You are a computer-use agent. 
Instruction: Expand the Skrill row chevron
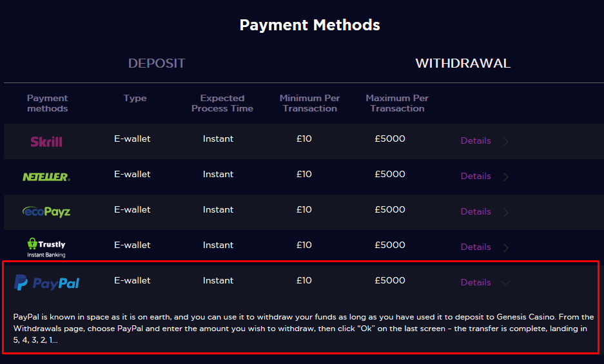point(506,141)
